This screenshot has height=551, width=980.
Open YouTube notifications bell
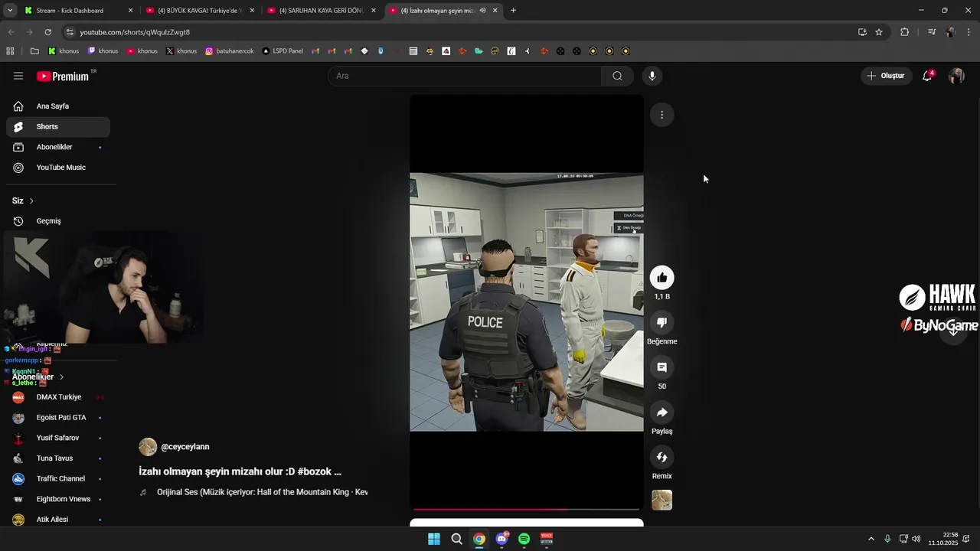[927, 76]
